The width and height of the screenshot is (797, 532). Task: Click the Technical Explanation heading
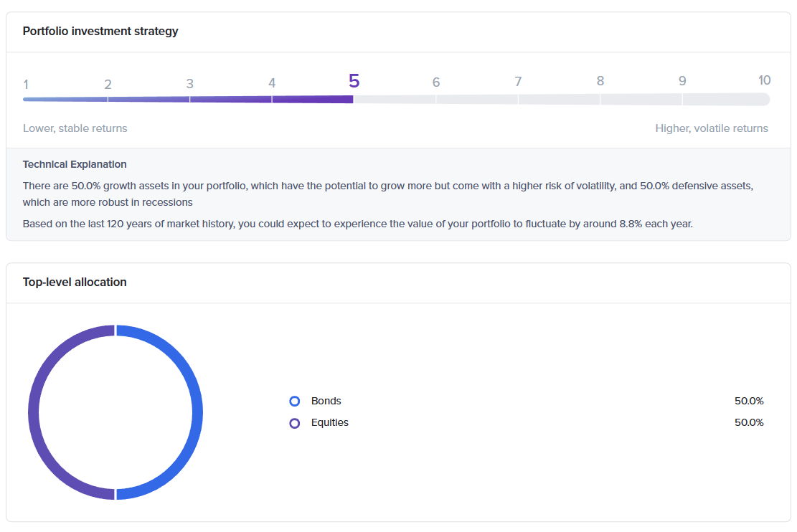coord(75,164)
